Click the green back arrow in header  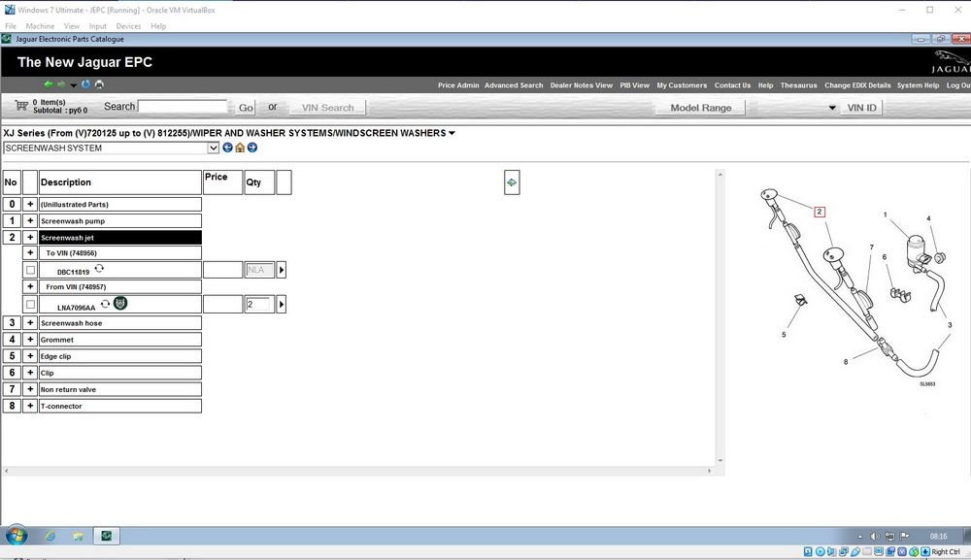48,84
